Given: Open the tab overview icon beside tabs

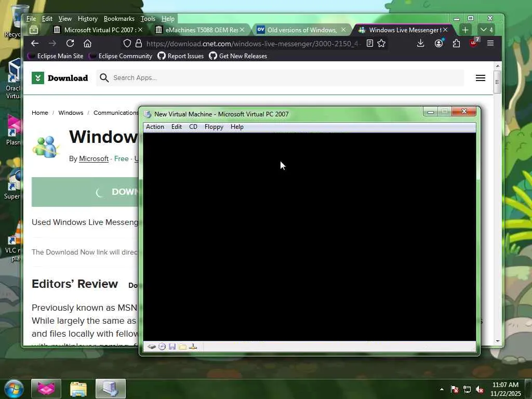Looking at the screenshot, I should (x=34, y=30).
